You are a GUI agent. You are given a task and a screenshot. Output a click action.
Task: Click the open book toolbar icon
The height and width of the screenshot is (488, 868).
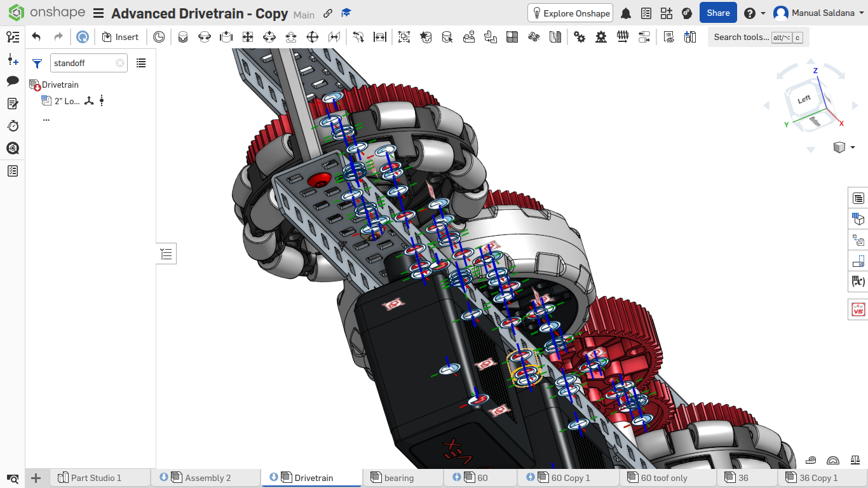[x=555, y=37]
